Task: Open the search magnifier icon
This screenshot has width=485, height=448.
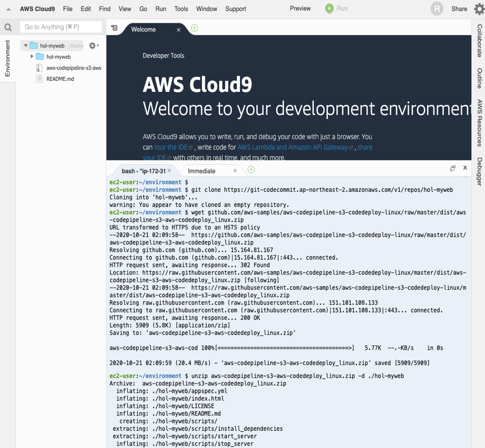Action: (8, 28)
